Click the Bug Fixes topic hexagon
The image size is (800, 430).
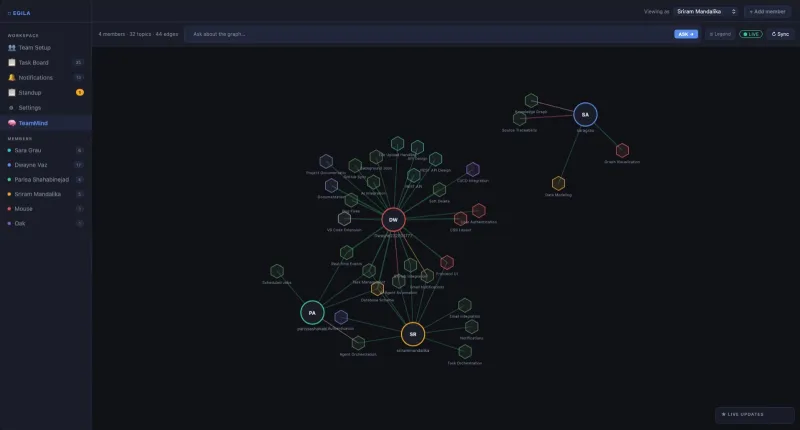point(351,200)
